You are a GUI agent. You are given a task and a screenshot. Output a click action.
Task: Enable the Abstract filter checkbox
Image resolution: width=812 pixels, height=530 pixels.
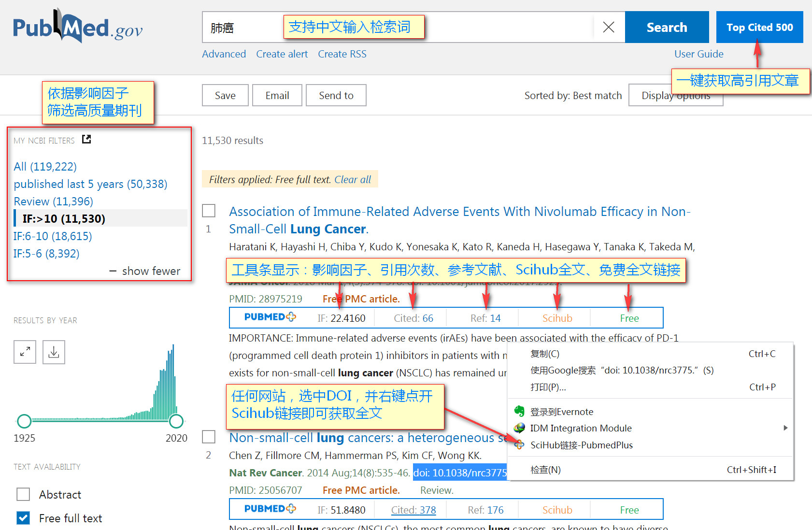pyautogui.click(x=23, y=494)
